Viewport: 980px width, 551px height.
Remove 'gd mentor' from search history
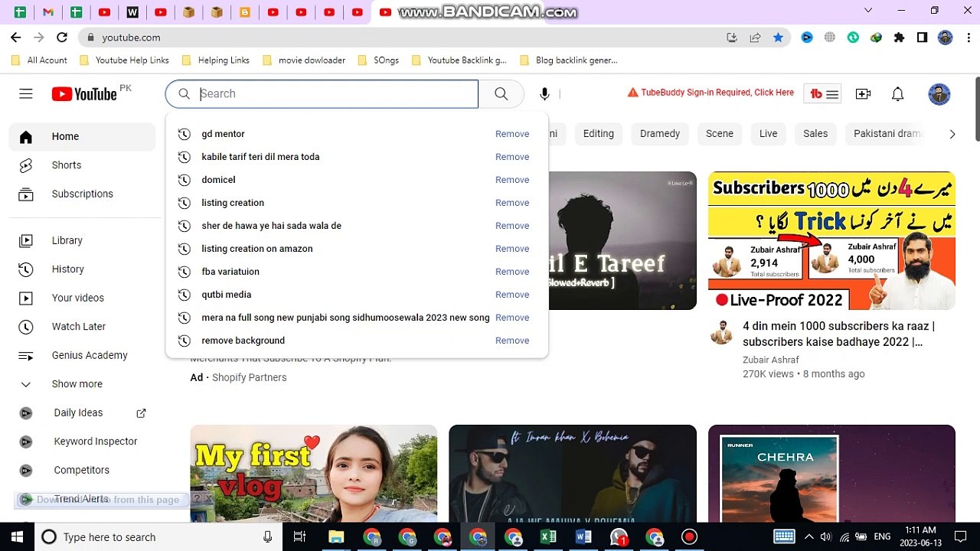tap(512, 134)
